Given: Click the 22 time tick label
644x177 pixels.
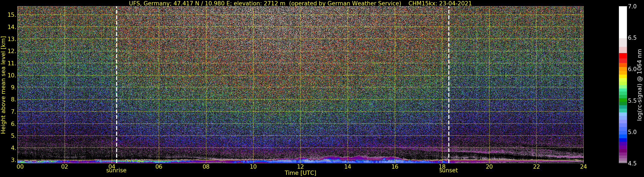Looking at the screenshot, I should pos(536,166).
